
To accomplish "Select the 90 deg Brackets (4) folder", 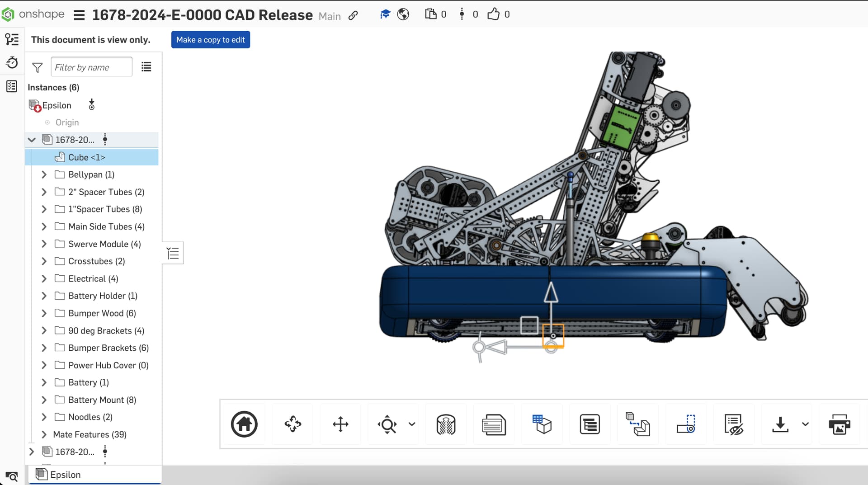I will (106, 331).
